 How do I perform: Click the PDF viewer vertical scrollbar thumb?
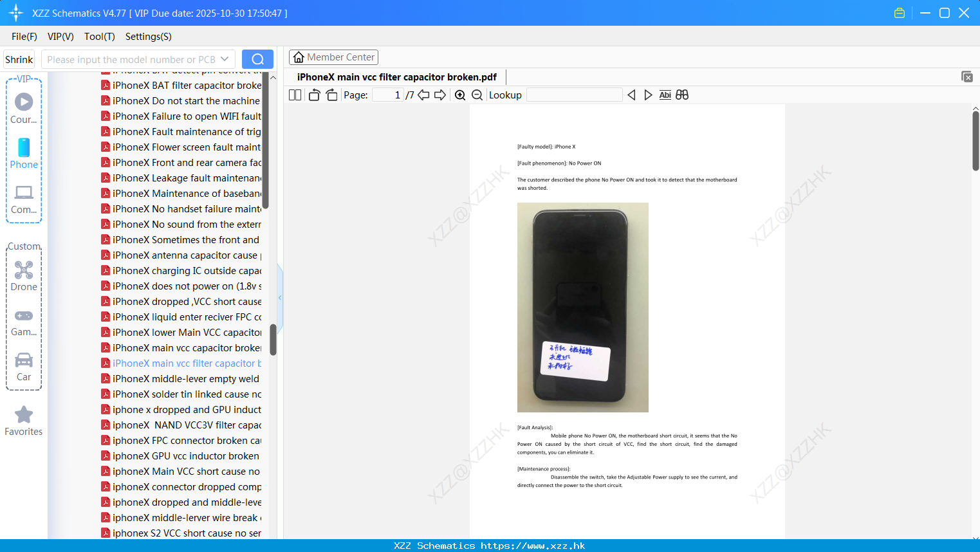coord(975,140)
